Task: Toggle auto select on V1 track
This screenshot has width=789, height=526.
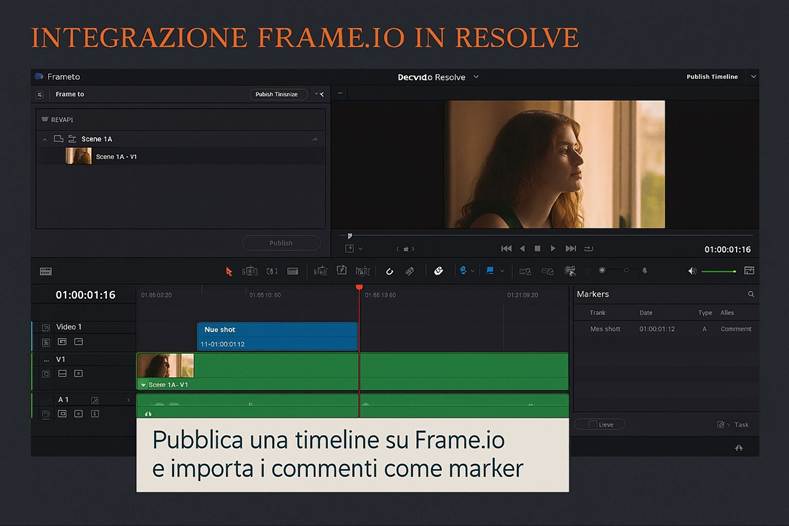Action: pyautogui.click(x=62, y=373)
